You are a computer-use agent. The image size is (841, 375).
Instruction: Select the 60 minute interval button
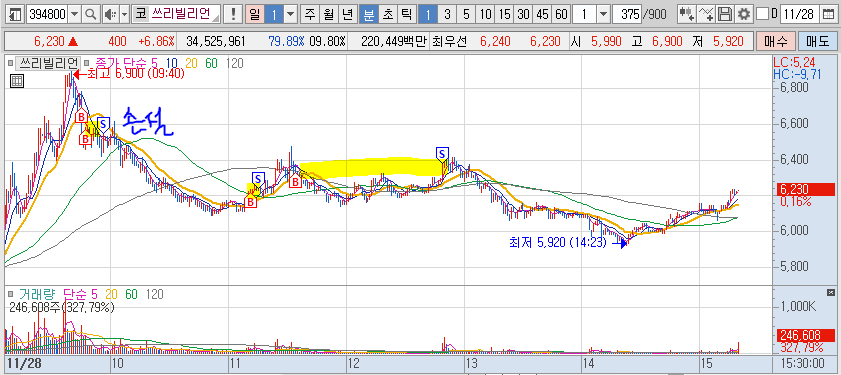(x=562, y=14)
